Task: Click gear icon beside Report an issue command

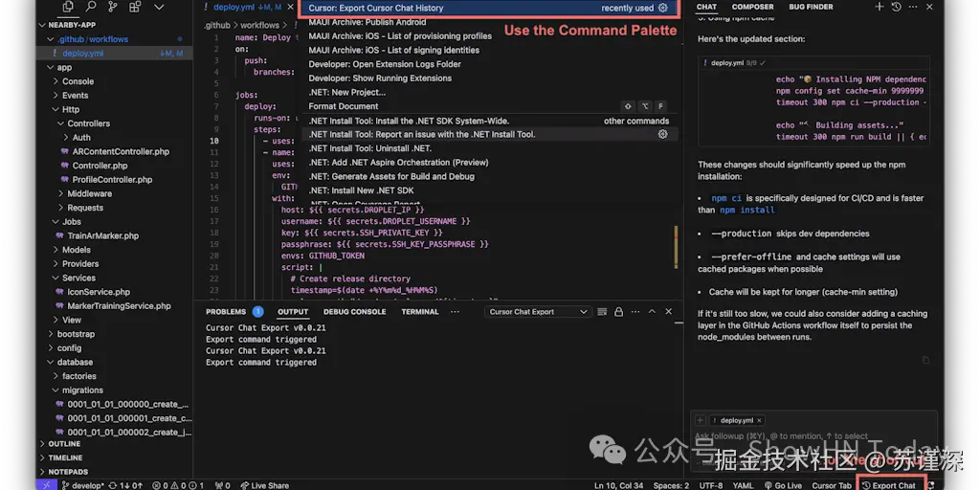Action: (x=663, y=134)
